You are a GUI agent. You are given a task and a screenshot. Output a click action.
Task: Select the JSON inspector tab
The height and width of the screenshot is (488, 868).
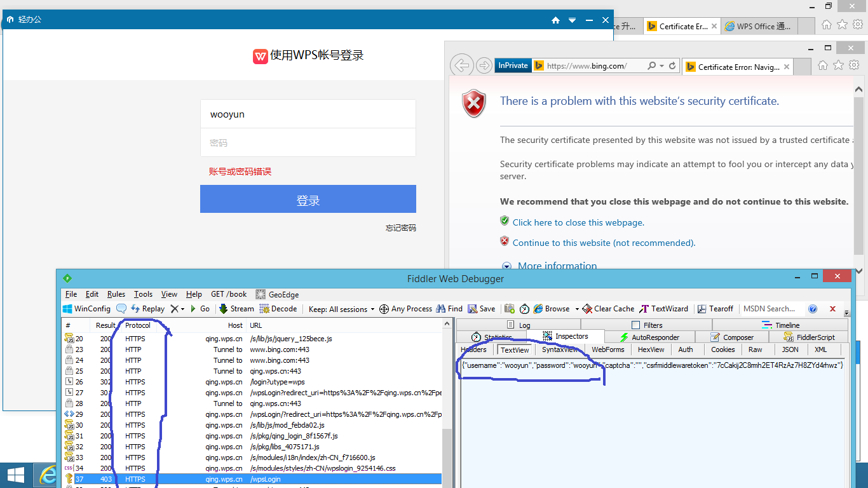point(790,349)
